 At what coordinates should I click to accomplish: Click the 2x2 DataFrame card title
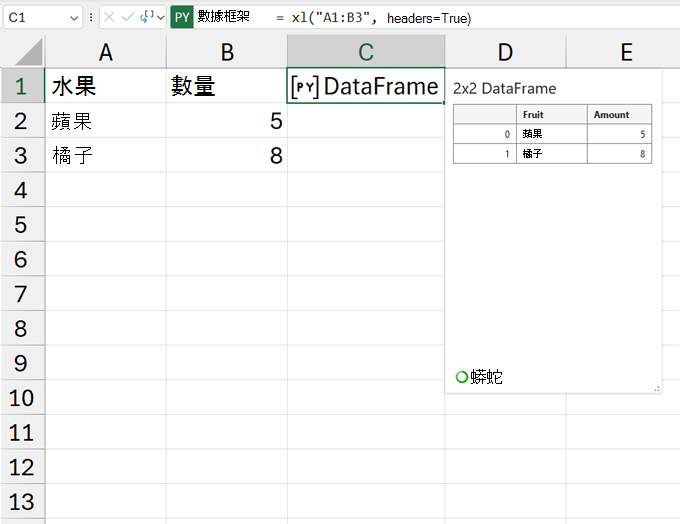tap(504, 88)
